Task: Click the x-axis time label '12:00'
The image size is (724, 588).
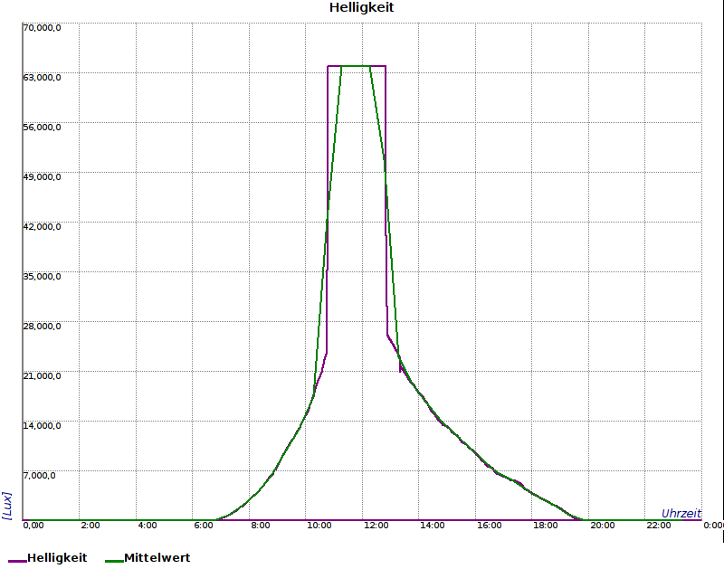Action: (376, 526)
